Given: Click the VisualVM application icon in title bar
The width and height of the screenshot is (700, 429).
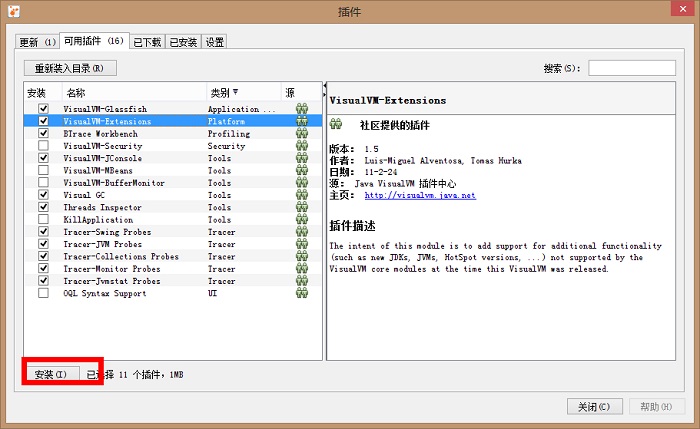Looking at the screenshot, I should [x=14, y=11].
